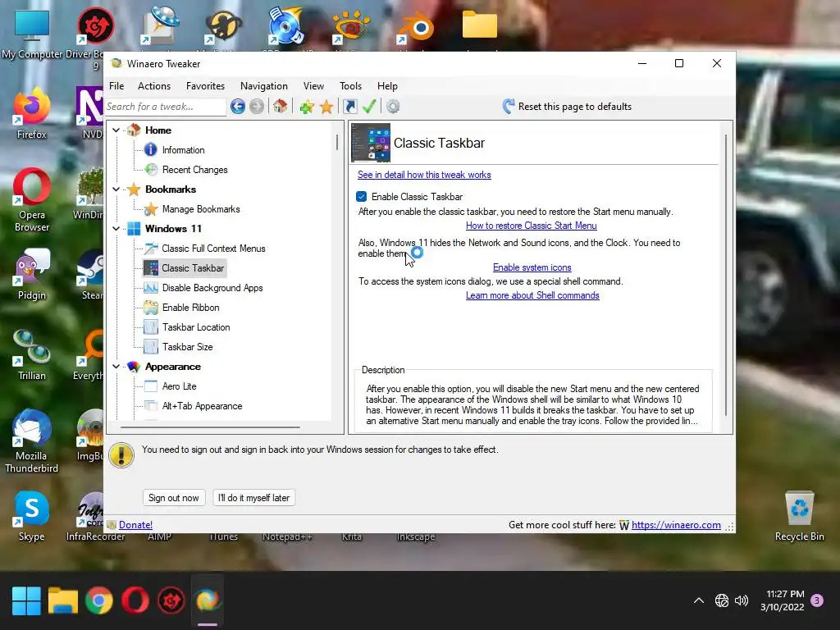Viewport: 840px width, 630px height.
Task: Open notification center badge showing 3
Action: (x=816, y=600)
